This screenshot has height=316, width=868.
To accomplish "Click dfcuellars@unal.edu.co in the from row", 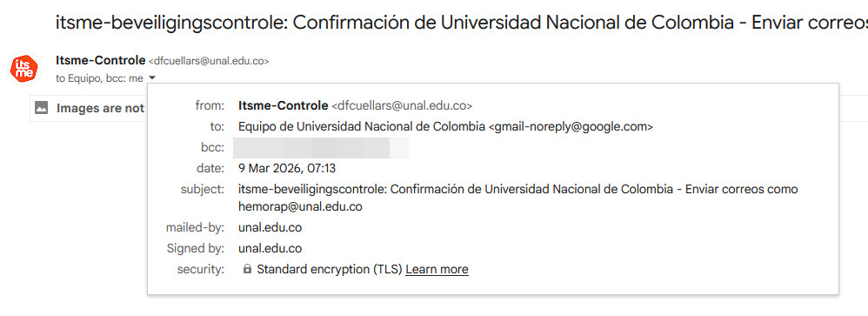I will point(401,105).
